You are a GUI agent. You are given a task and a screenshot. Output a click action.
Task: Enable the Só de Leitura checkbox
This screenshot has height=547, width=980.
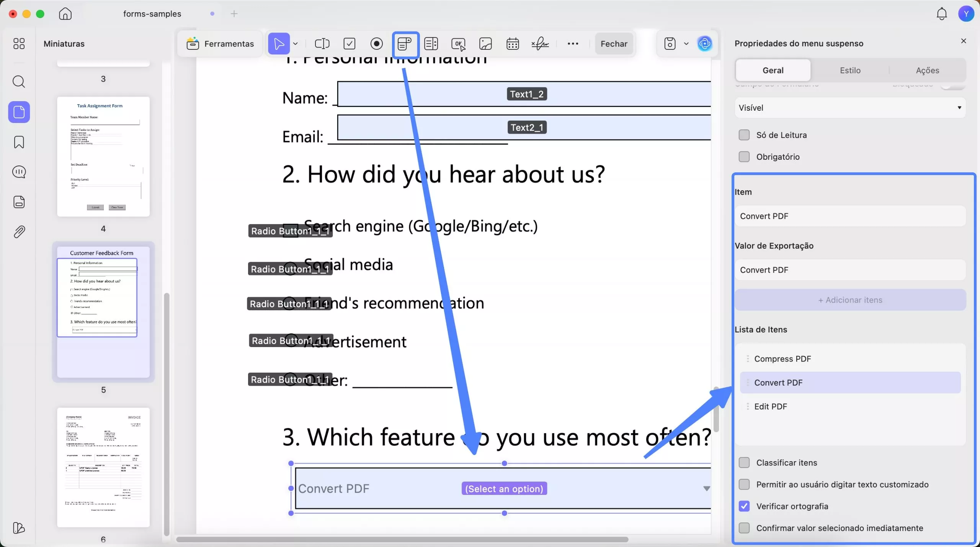(744, 135)
